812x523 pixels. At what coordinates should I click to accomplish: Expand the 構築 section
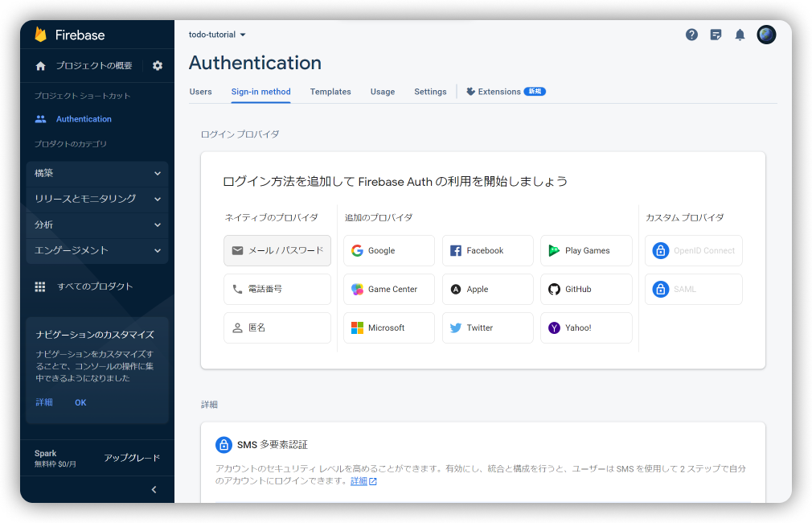tap(97, 173)
